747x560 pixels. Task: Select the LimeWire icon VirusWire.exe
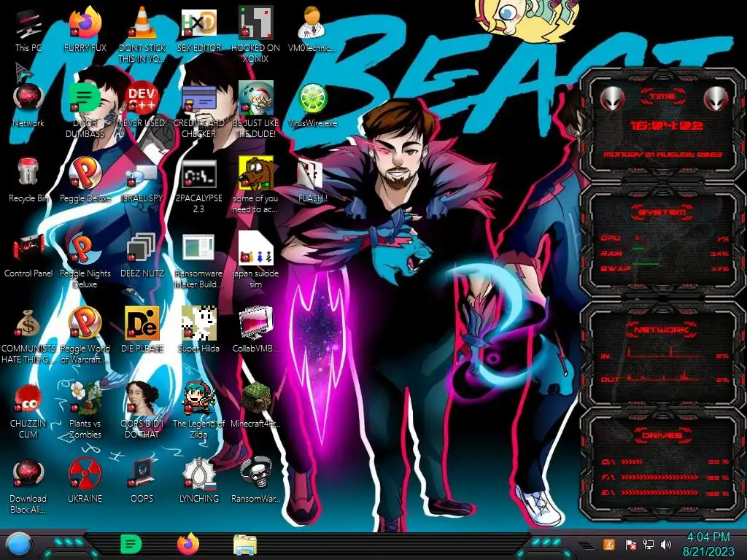(312, 98)
